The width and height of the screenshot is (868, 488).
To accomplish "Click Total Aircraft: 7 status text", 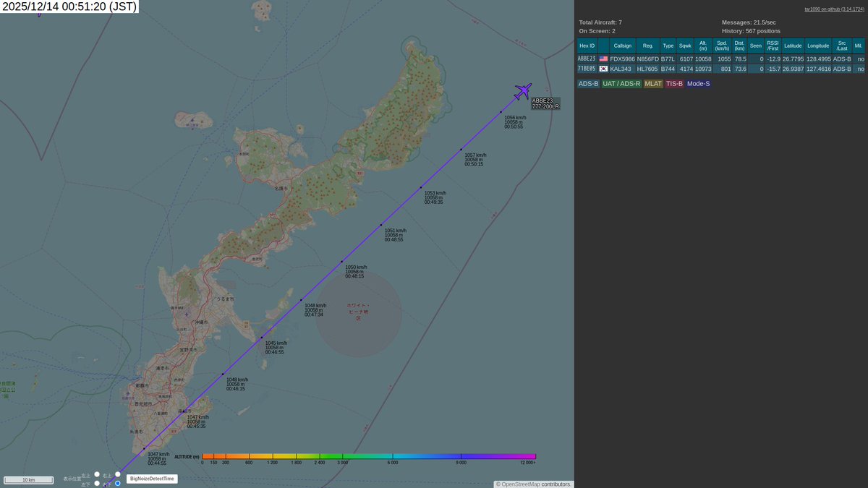I will tap(600, 22).
